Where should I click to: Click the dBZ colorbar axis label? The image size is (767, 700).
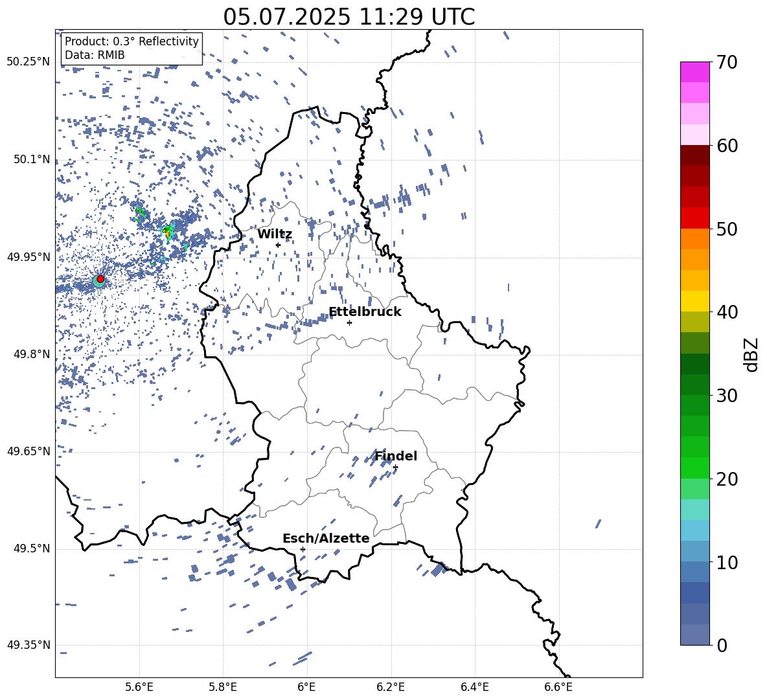[752, 354]
